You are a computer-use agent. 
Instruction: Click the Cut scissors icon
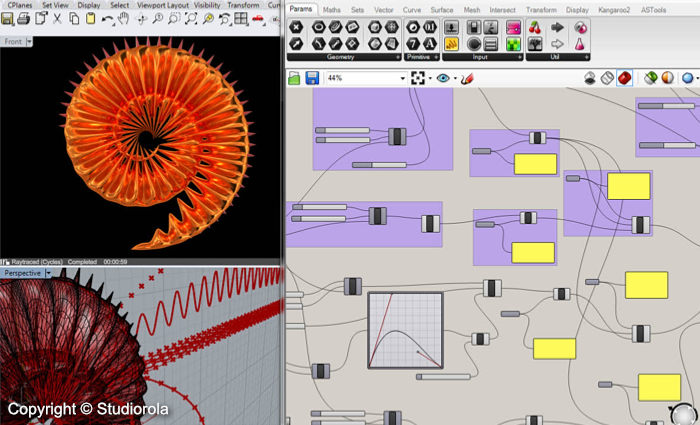[x=57, y=19]
